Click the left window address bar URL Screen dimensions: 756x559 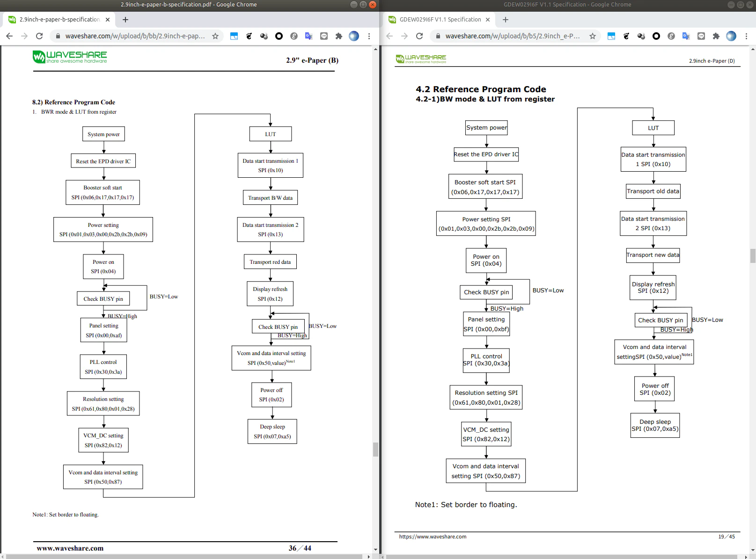(x=135, y=36)
